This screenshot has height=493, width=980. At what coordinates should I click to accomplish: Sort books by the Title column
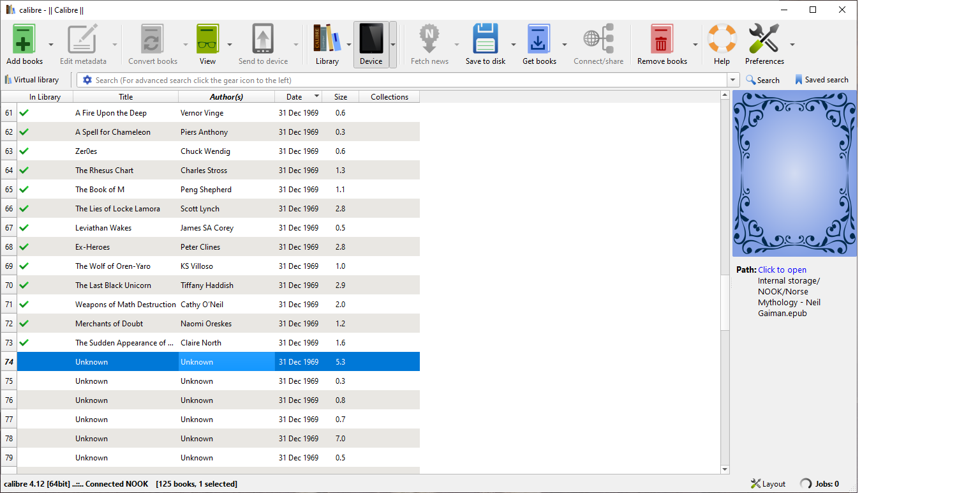coord(126,97)
